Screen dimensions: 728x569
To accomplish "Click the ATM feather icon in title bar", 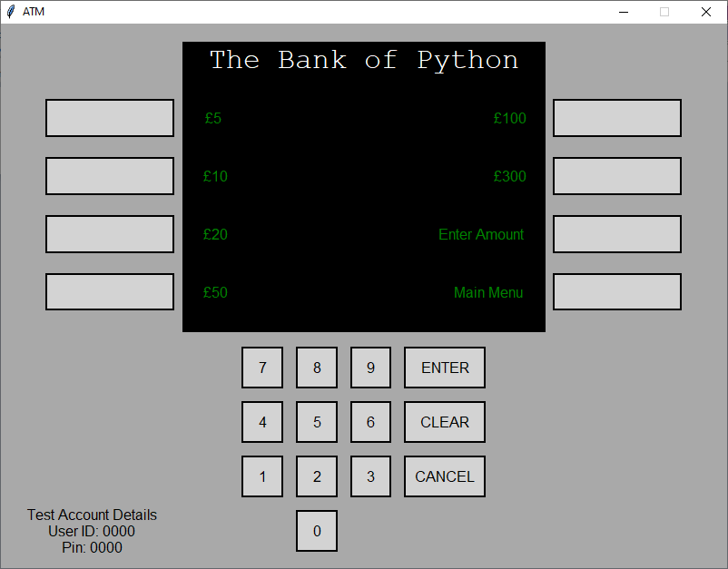I will [x=11, y=12].
